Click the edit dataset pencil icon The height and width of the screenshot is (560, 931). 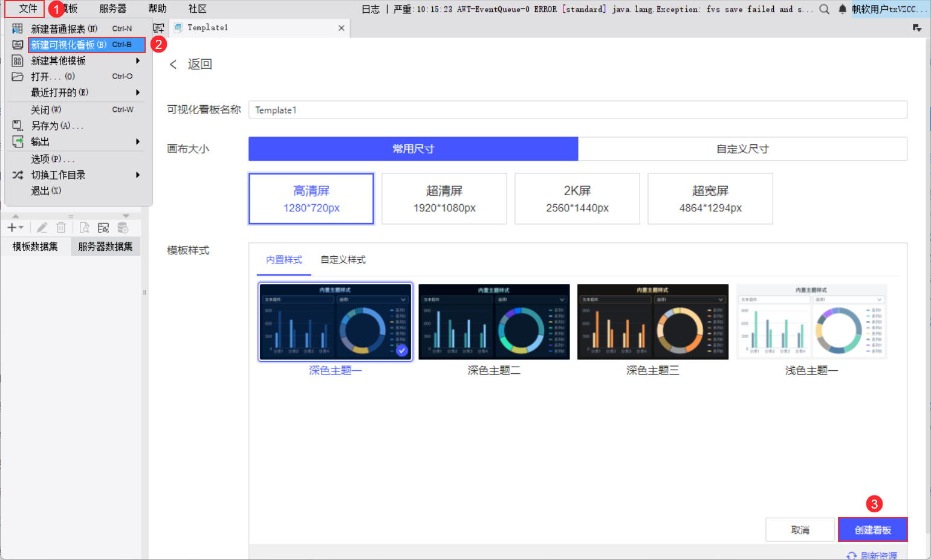click(41, 227)
